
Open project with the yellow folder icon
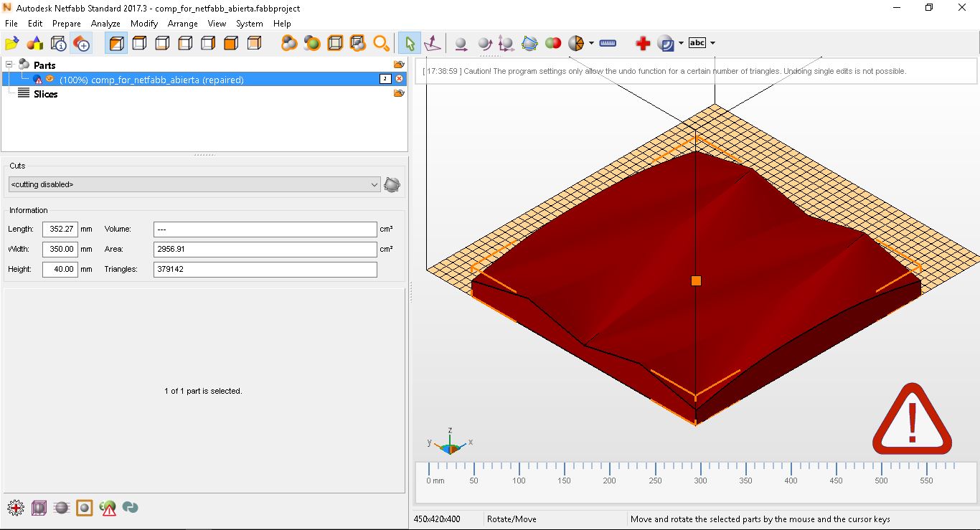pos(12,44)
